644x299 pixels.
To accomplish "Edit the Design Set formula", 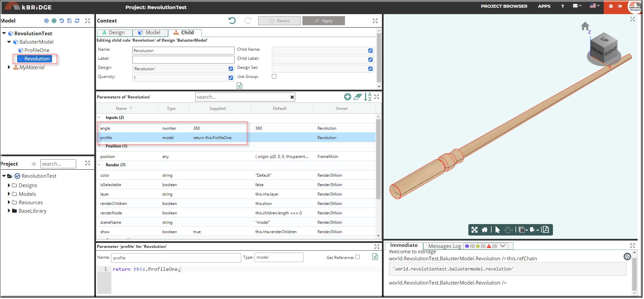I will (x=370, y=69).
